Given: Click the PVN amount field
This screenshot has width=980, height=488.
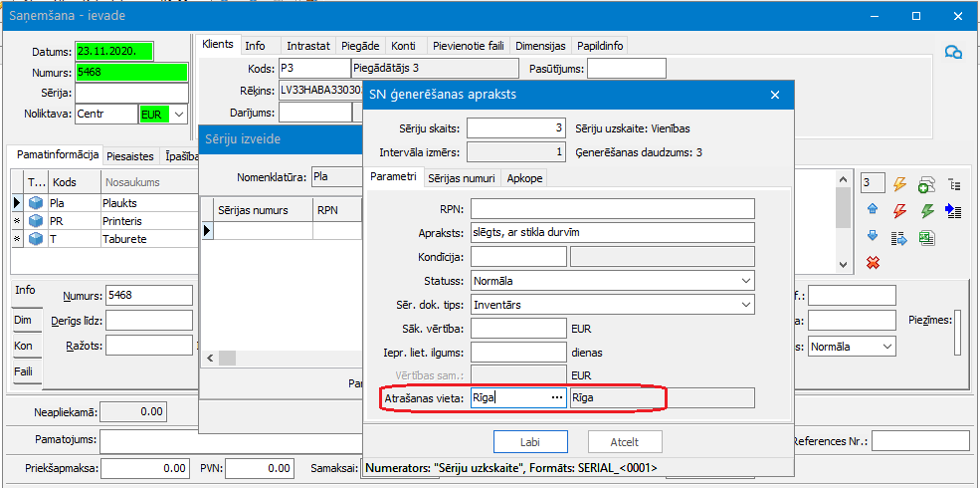Looking at the screenshot, I should 260,468.
